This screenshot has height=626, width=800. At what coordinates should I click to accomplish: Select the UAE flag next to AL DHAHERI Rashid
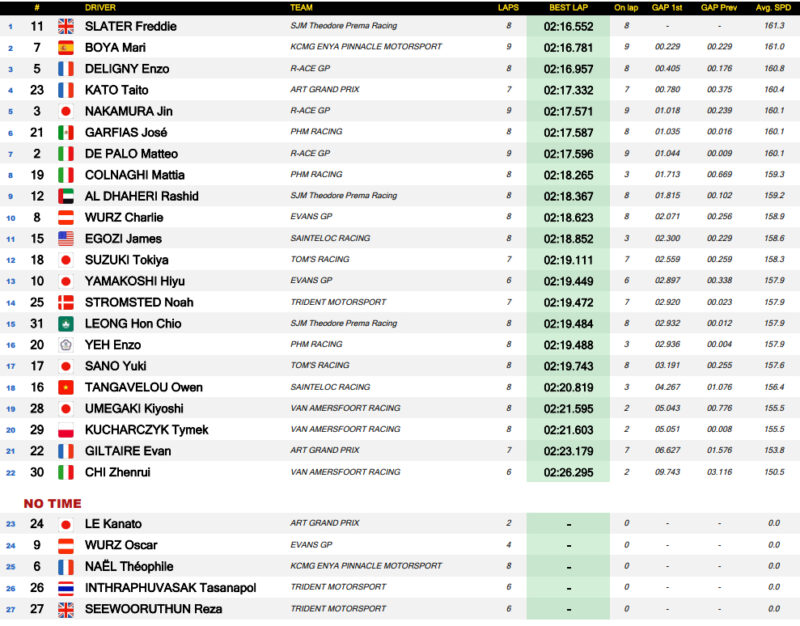[x=66, y=196]
